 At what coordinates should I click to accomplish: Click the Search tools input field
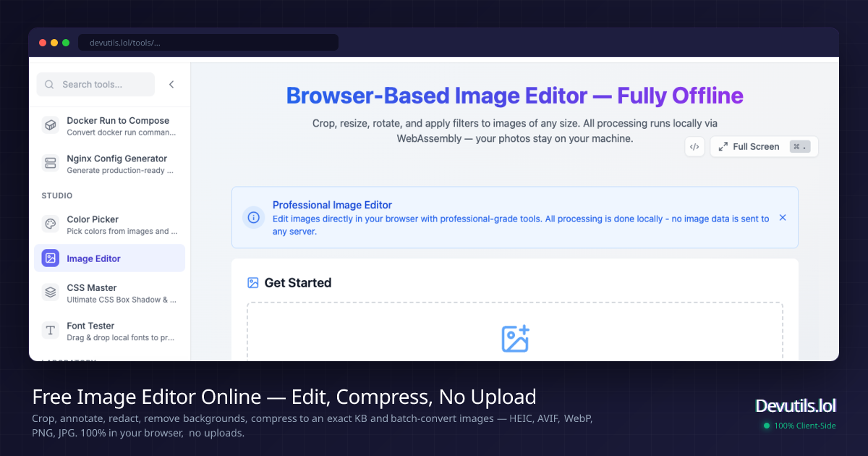coord(95,85)
